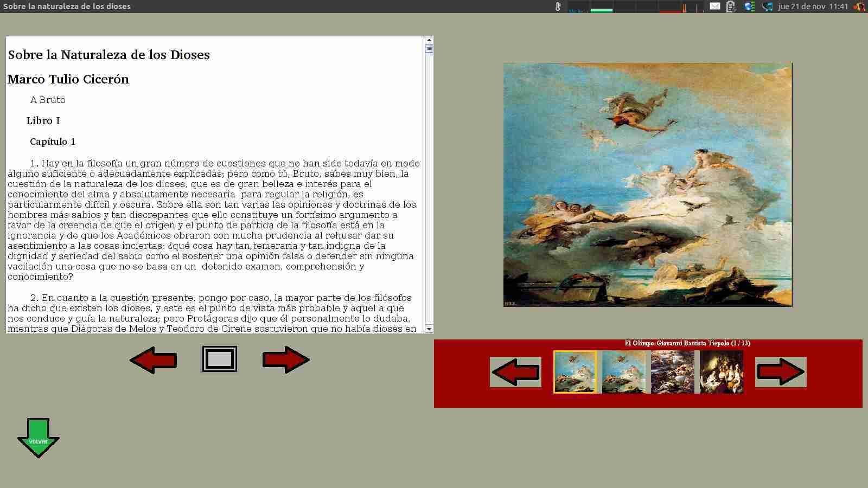This screenshot has width=868, height=488.
Task: Open the sound/music indicator in top panel
Action: pyautogui.click(x=767, y=7)
